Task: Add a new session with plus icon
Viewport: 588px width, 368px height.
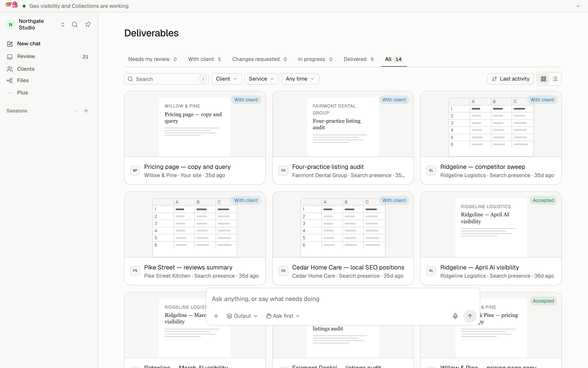Action: point(86,111)
